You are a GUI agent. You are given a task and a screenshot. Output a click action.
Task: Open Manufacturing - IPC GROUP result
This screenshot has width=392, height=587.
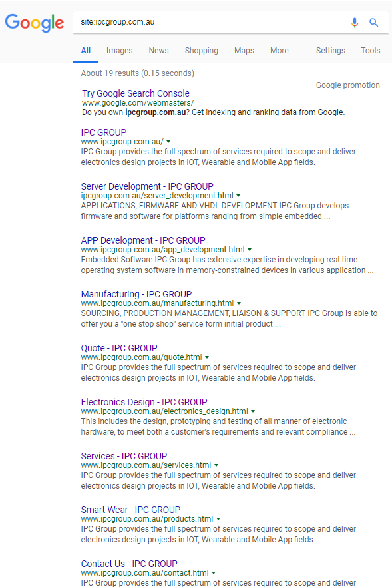click(x=136, y=294)
